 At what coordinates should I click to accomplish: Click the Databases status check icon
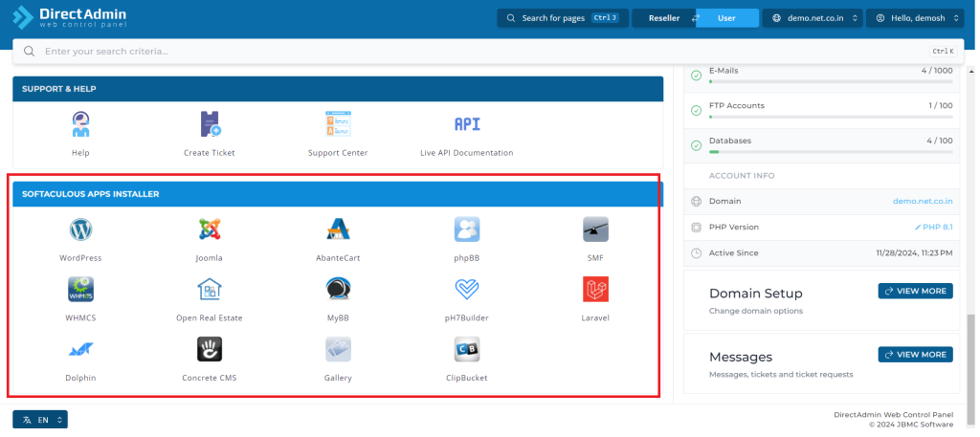[697, 145]
